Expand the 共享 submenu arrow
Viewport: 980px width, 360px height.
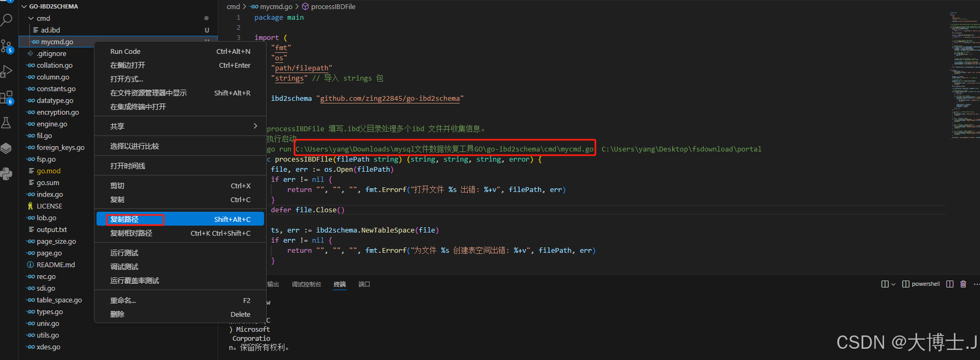(255, 126)
